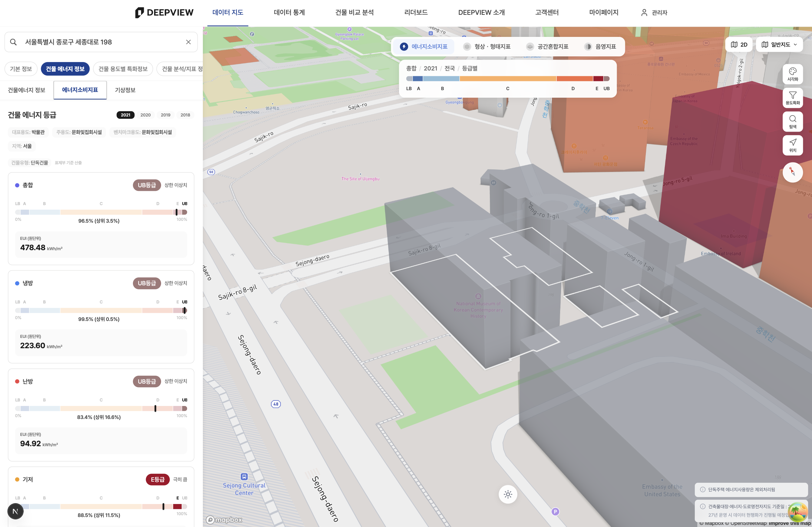Click the 냉방 EUI 223.60 value
812x527 pixels.
coord(33,346)
